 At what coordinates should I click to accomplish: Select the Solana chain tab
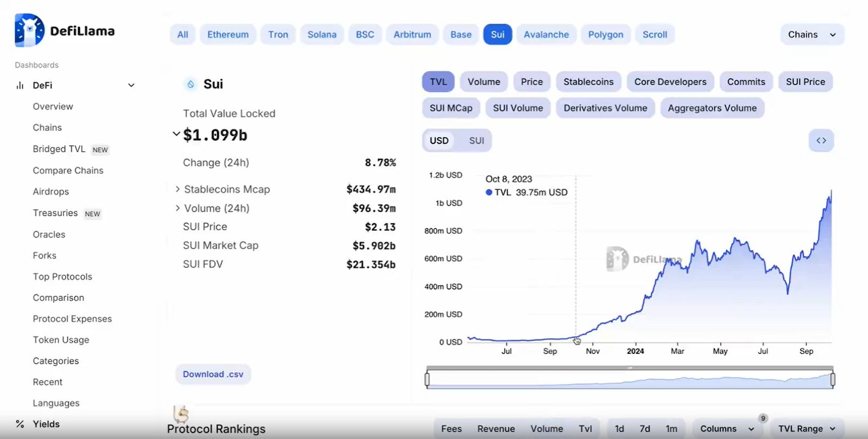322,35
